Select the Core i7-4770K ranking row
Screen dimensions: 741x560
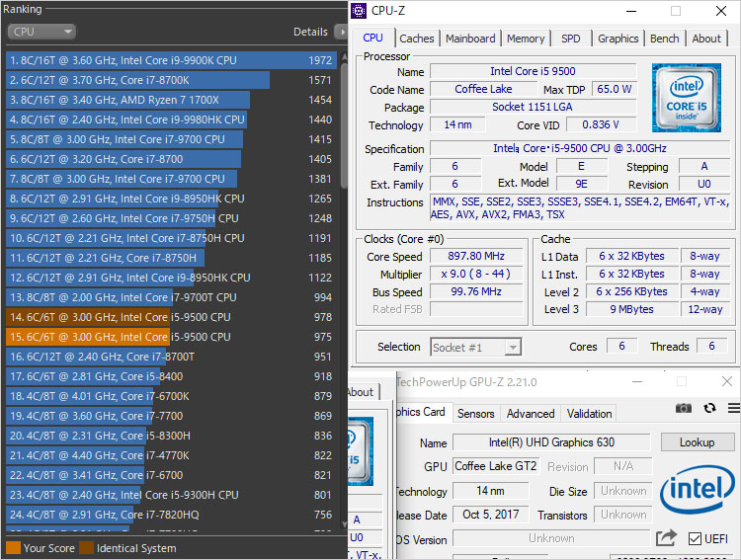[171, 455]
